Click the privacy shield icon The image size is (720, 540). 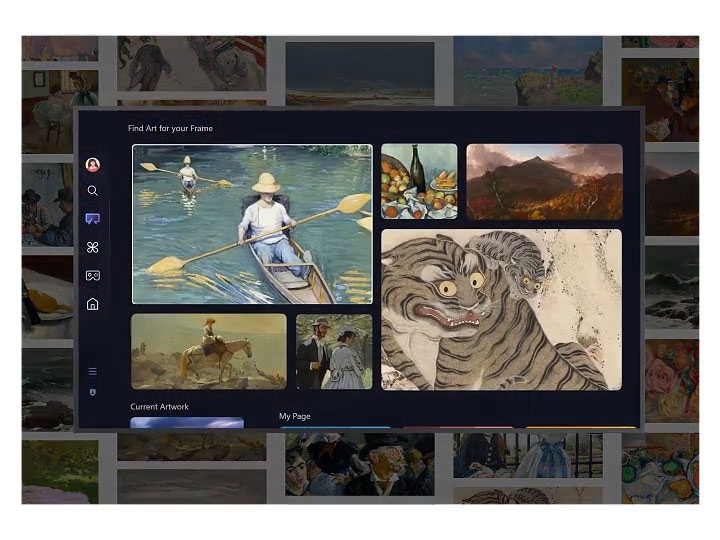point(93,393)
